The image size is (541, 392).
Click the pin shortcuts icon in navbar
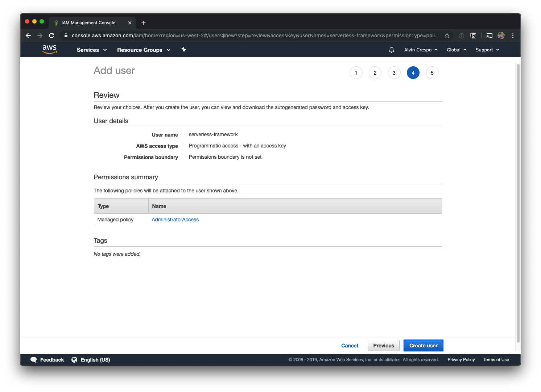pos(183,50)
